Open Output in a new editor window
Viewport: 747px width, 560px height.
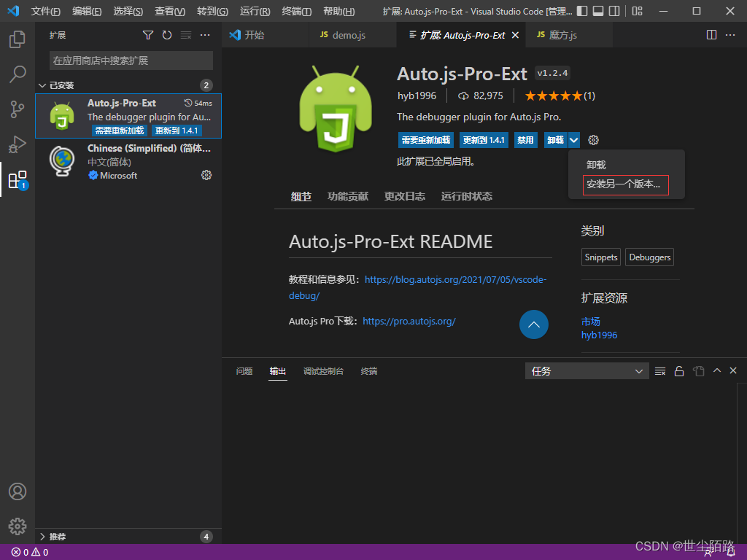coord(698,370)
